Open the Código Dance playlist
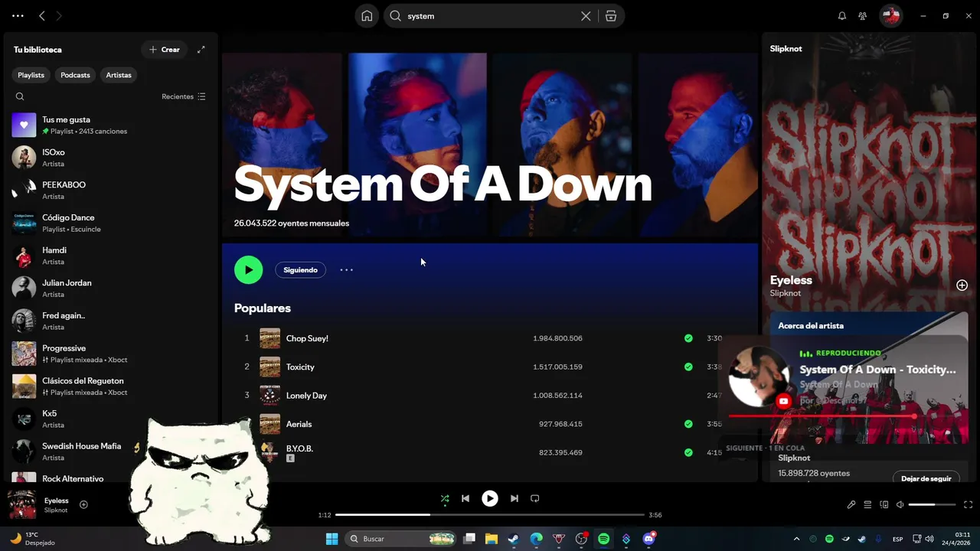Image resolution: width=980 pixels, height=551 pixels. [111, 223]
